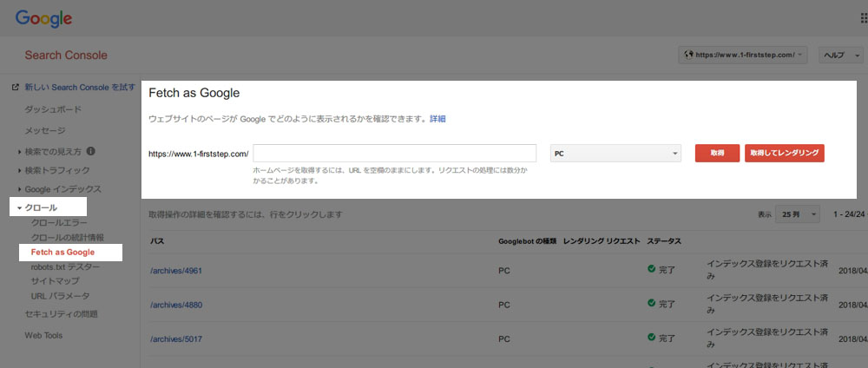Click the 取得してレンダリング button

pyautogui.click(x=785, y=154)
